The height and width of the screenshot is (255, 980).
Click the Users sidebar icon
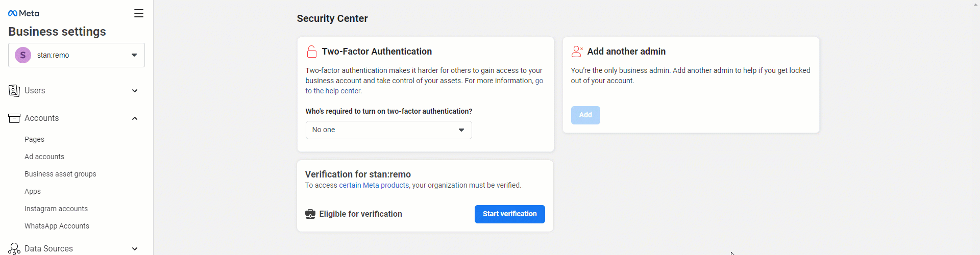[x=14, y=91]
